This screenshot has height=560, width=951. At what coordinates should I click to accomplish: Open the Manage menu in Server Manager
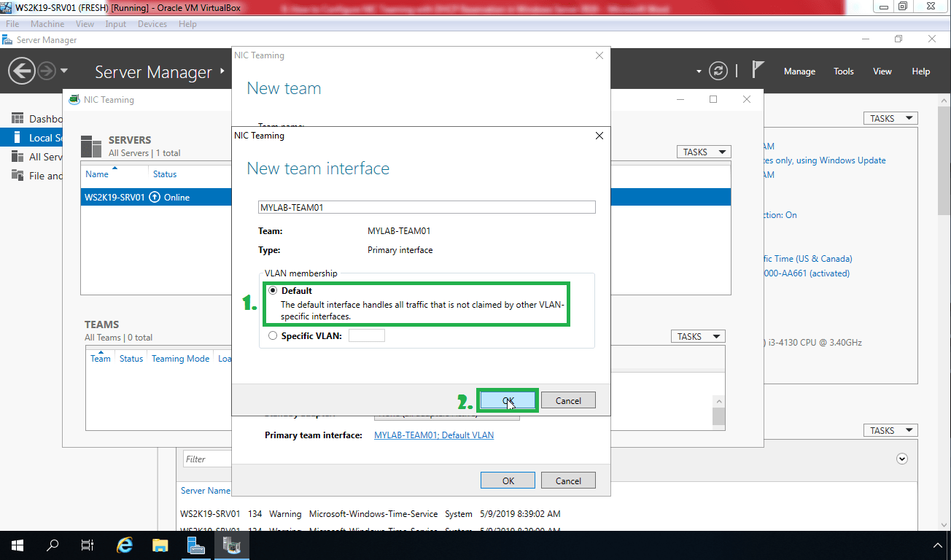coord(799,71)
